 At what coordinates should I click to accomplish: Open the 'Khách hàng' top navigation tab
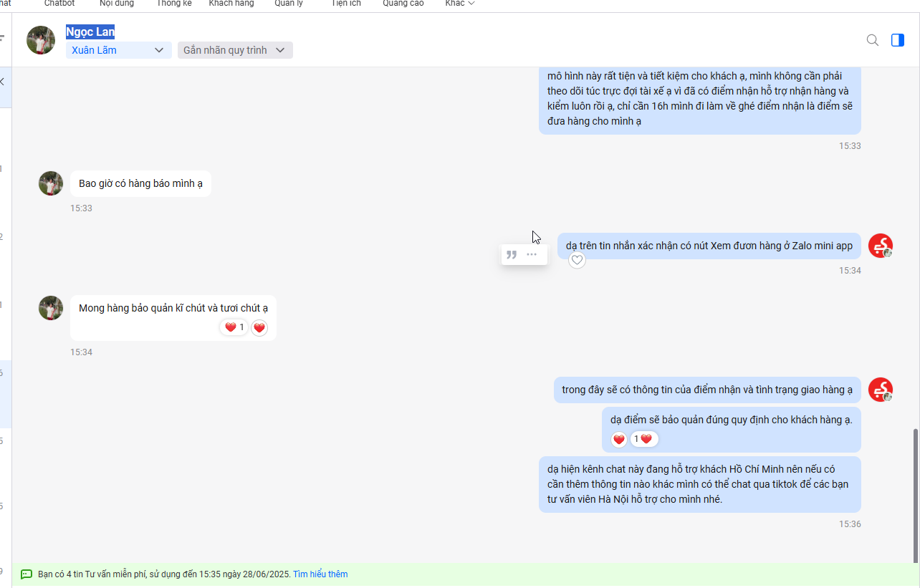coord(231,4)
